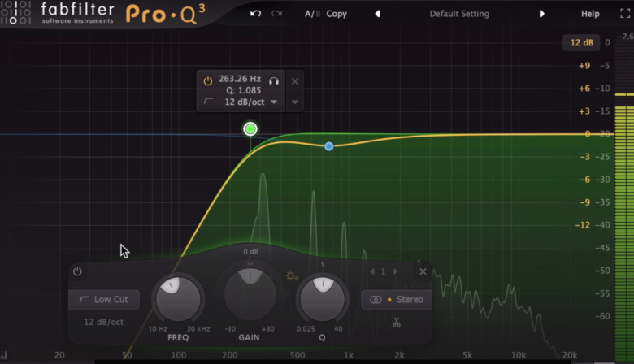
Task: Open the Help menu
Action: [590, 14]
